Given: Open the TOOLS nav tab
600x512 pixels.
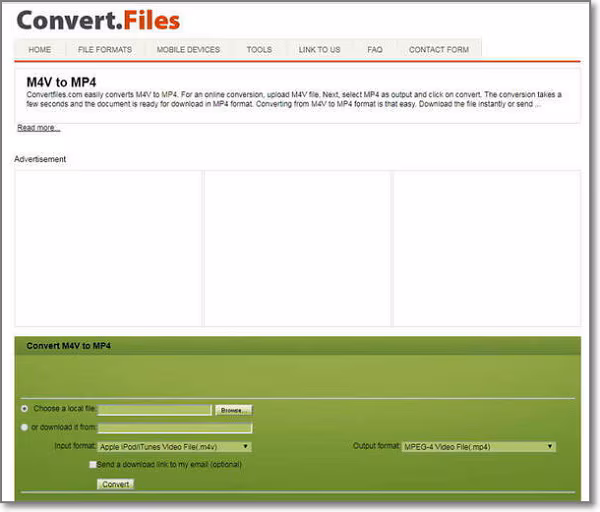Looking at the screenshot, I should point(259,49).
